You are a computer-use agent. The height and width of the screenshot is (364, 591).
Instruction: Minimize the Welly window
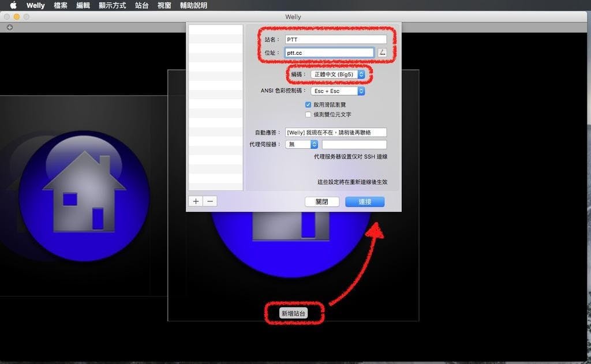click(x=17, y=17)
